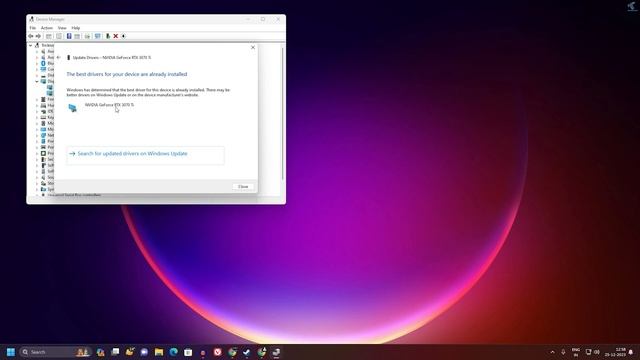Viewport: 640px width, 360px height.
Task: Expand the Network adapters category
Action: click(x=37, y=135)
